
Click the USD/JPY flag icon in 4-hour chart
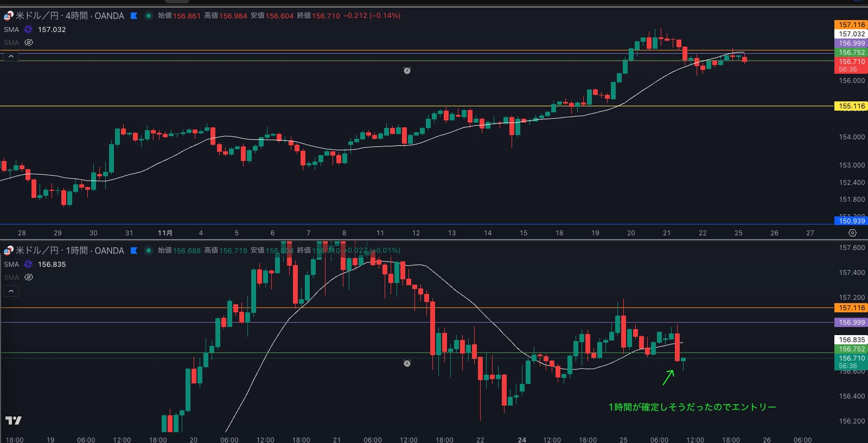[8, 16]
